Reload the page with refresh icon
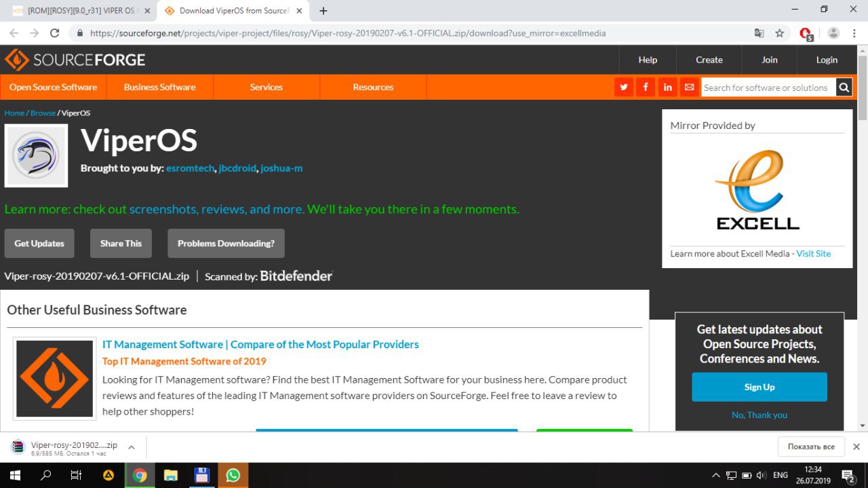Viewport: 868px width, 488px height. click(55, 33)
